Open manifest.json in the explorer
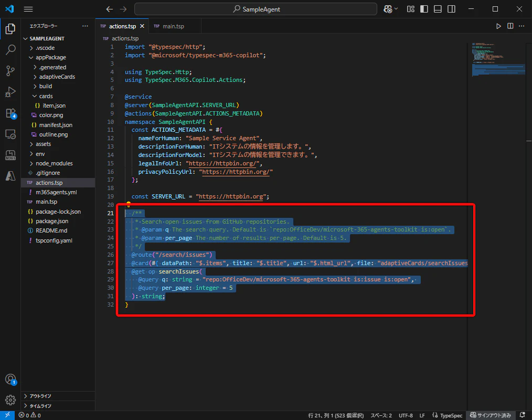 (x=56, y=125)
